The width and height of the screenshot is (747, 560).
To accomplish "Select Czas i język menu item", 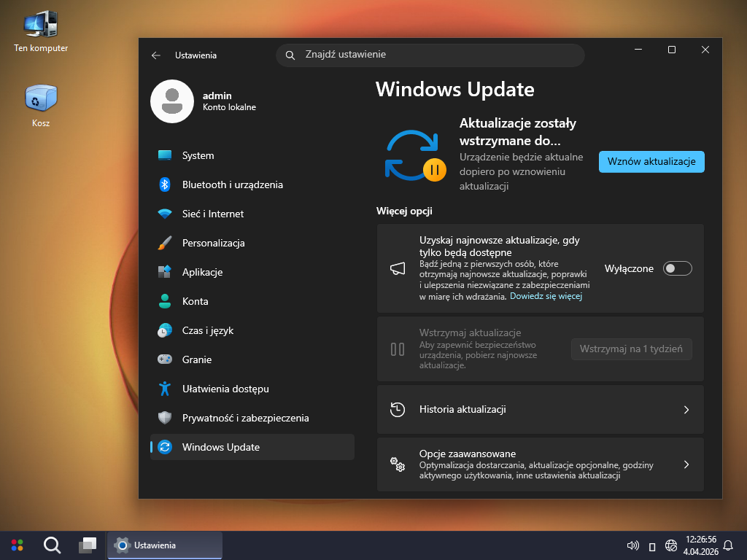I will [x=207, y=330].
